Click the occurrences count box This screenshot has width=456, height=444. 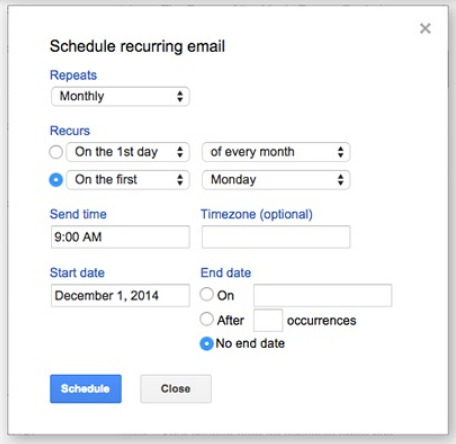click(x=268, y=320)
